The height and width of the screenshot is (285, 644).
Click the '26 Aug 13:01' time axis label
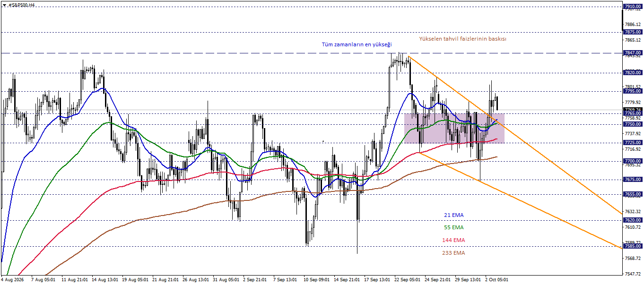[196, 279]
